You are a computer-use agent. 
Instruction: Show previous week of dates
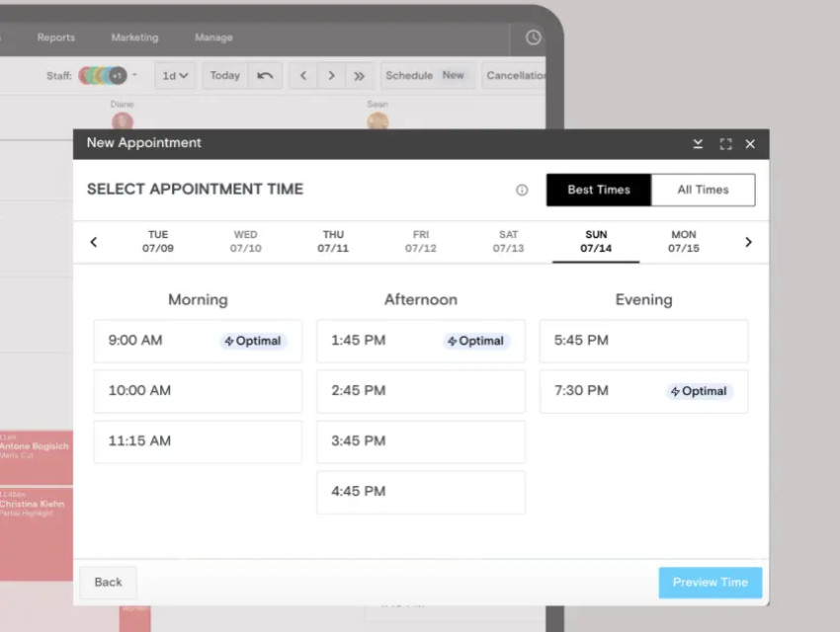(x=94, y=242)
